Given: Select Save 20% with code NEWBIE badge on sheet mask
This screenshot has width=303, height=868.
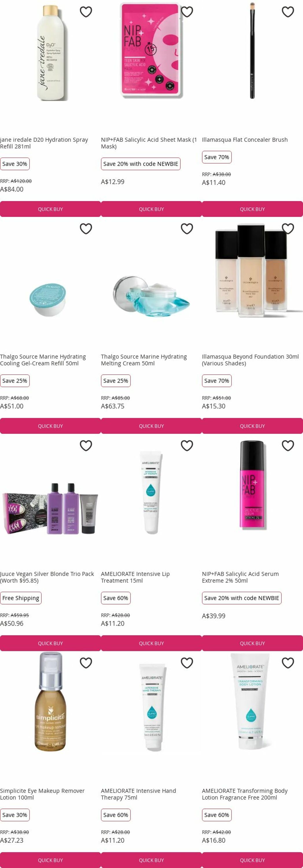Looking at the screenshot, I should 141,164.
